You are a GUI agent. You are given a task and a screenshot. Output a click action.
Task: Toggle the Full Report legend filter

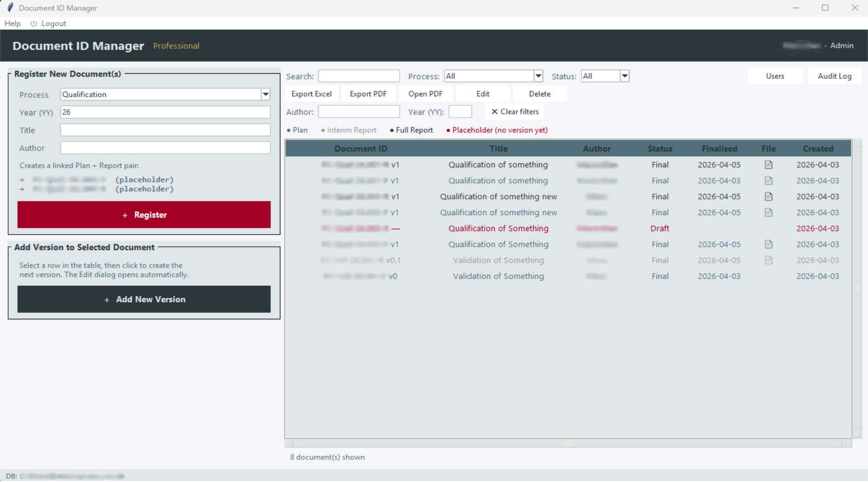411,130
